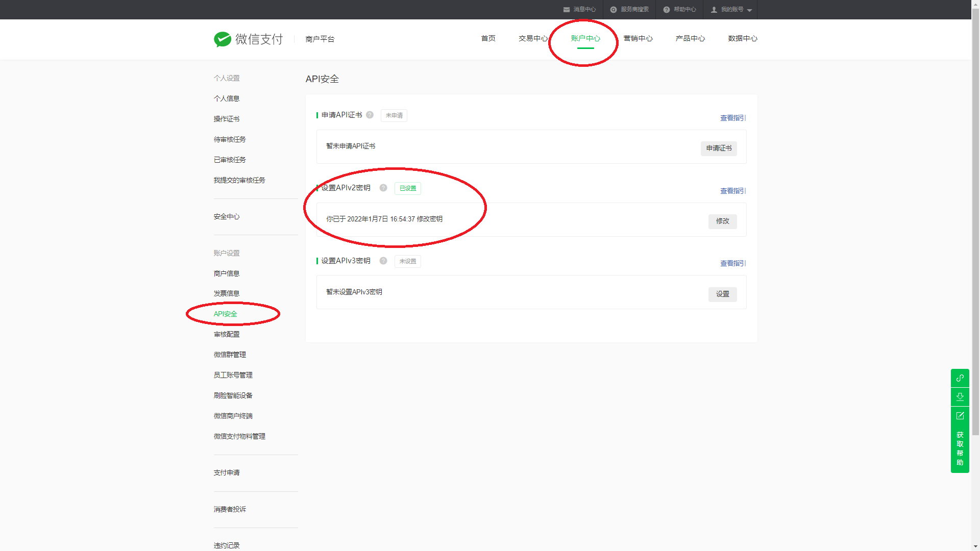This screenshot has width=980, height=551.
Task: Open 营销中心 tab
Action: [x=638, y=38]
